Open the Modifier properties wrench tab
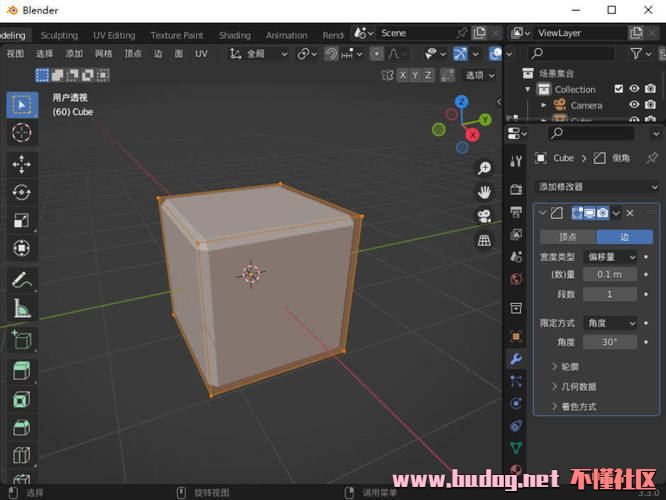 [x=516, y=358]
